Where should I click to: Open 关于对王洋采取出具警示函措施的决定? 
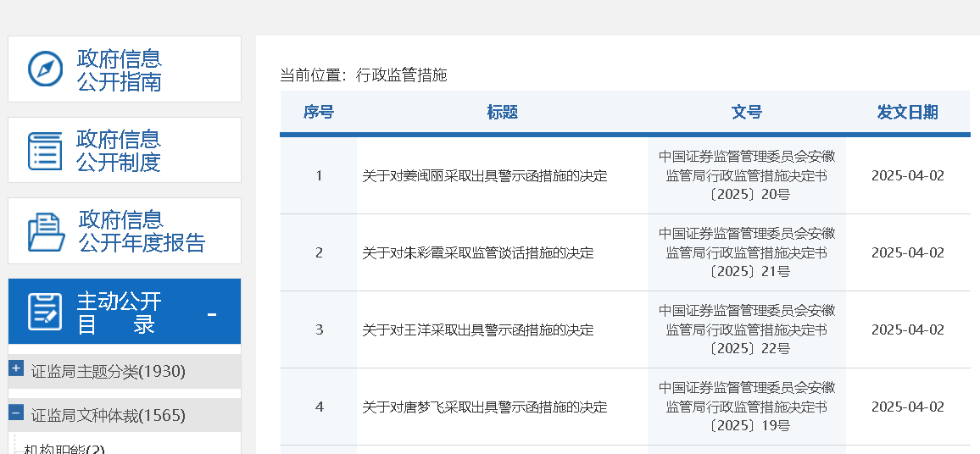(x=477, y=329)
